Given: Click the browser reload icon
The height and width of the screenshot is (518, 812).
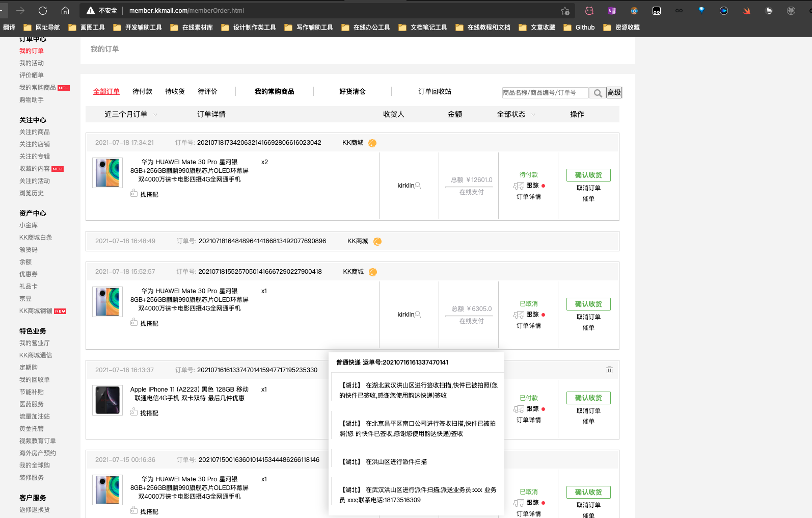Looking at the screenshot, I should tap(43, 10).
